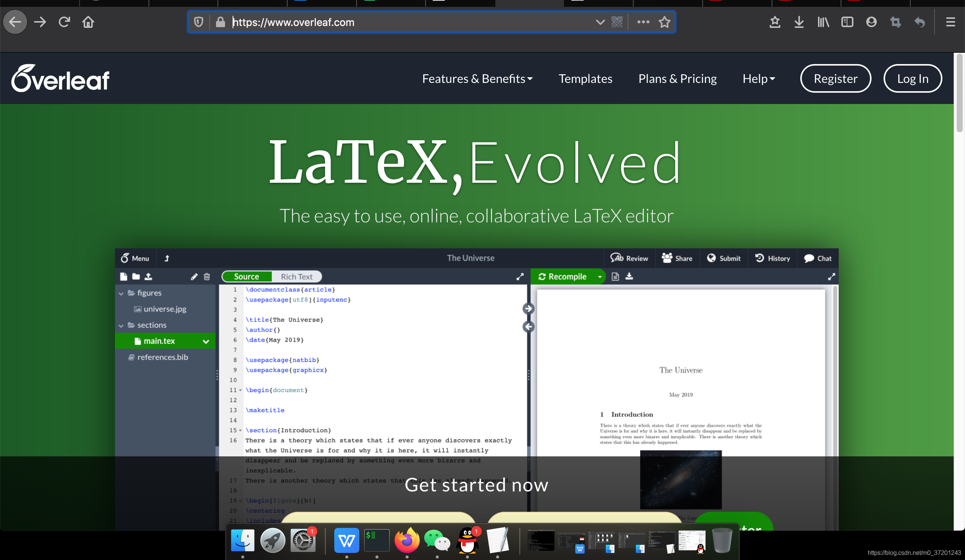Click the browser home icon
Image resolution: width=965 pixels, height=560 pixels.
(x=88, y=22)
